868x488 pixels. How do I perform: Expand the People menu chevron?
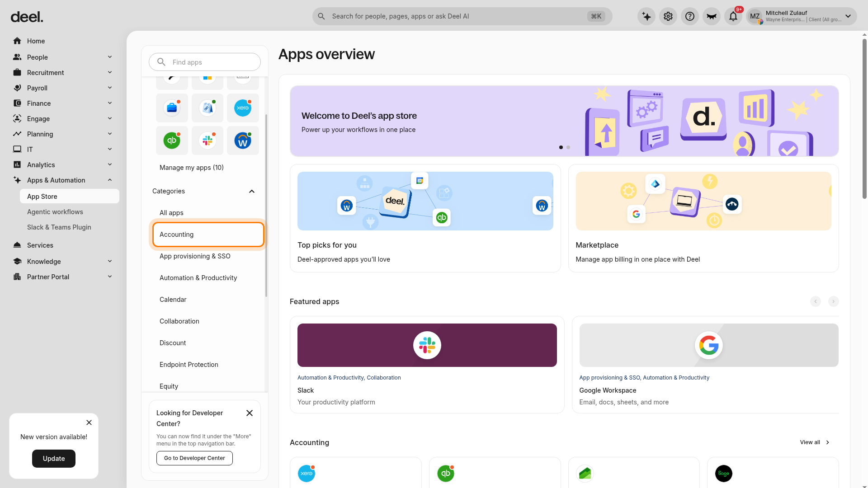110,57
